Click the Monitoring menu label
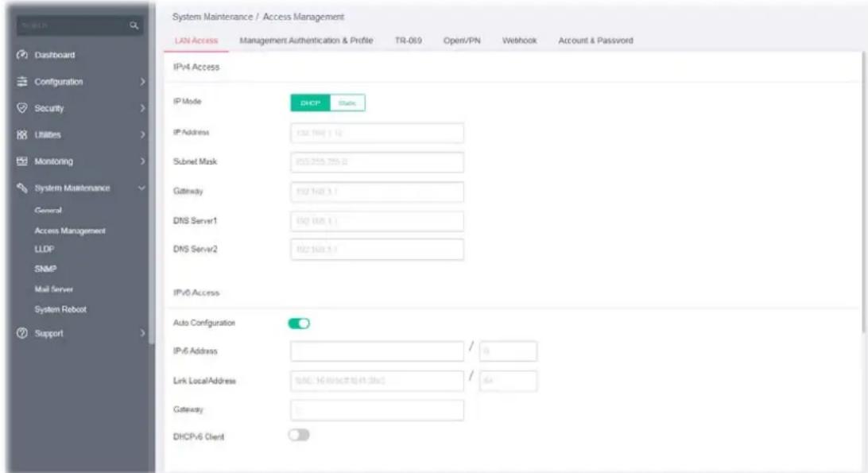The width and height of the screenshot is (868, 473). (54, 161)
